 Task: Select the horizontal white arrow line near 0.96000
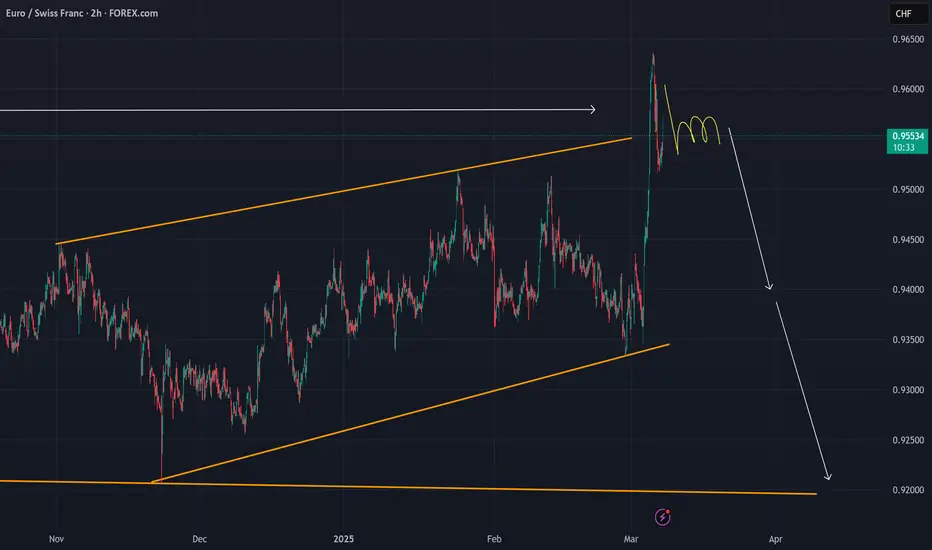pos(297,109)
